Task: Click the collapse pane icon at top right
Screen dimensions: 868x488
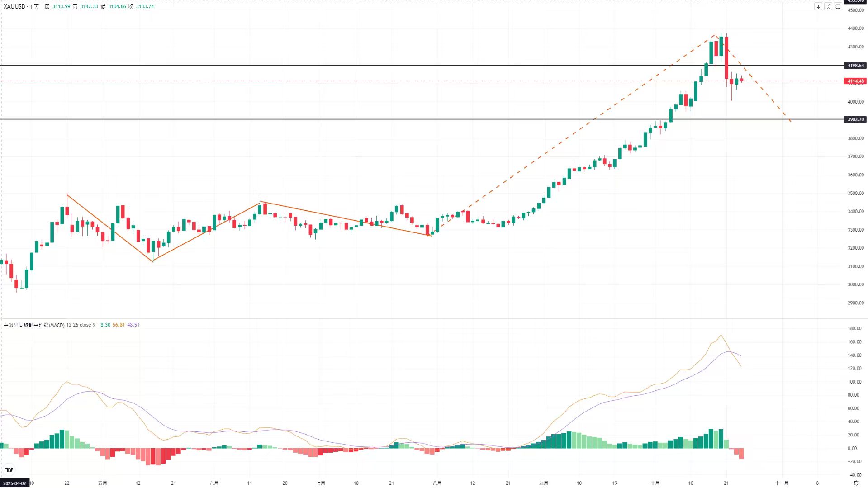Action: 828,7
